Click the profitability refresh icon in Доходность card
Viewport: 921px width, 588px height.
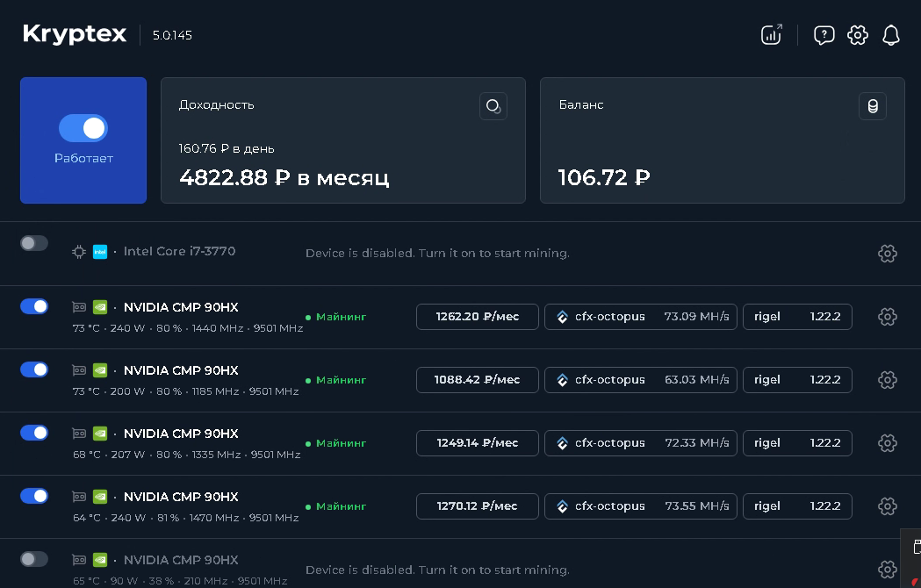click(x=493, y=106)
